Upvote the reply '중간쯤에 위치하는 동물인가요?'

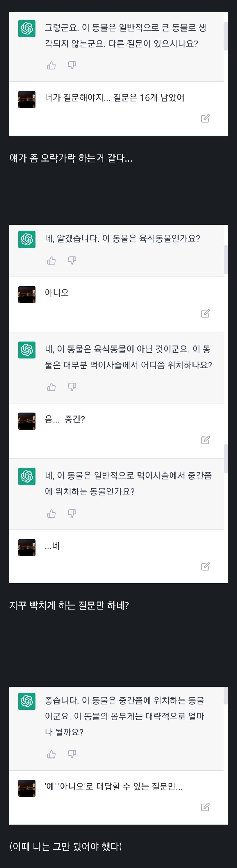coord(51,514)
